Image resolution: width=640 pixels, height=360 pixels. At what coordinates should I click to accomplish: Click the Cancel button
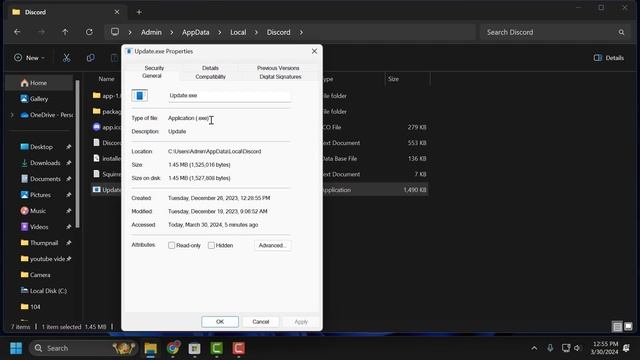[x=260, y=322]
